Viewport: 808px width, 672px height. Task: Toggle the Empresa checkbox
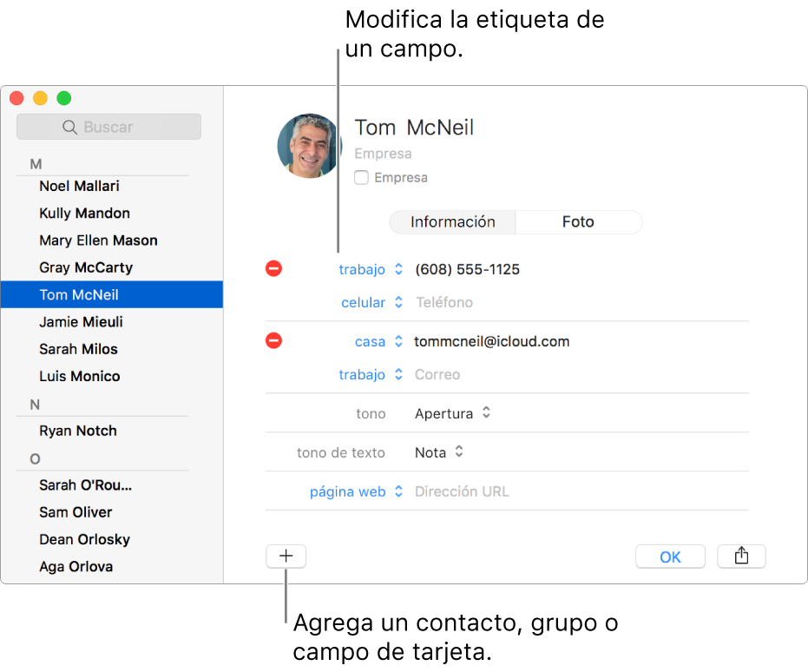coord(361,177)
